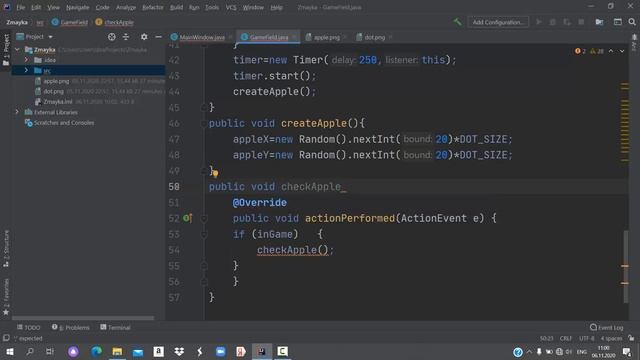Click the tool windows quick access icon
The height and width of the screenshot is (360, 640).
coord(6,338)
